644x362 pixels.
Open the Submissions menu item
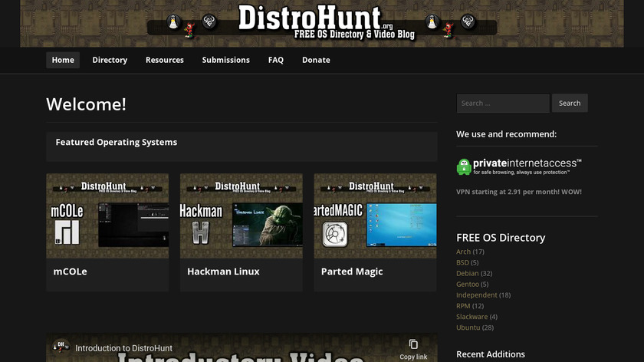pyautogui.click(x=225, y=60)
